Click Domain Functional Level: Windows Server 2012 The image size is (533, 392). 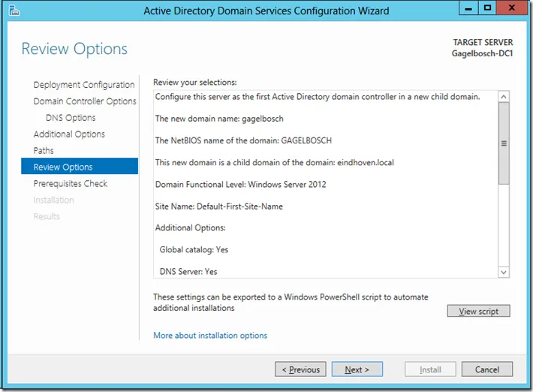(x=241, y=185)
